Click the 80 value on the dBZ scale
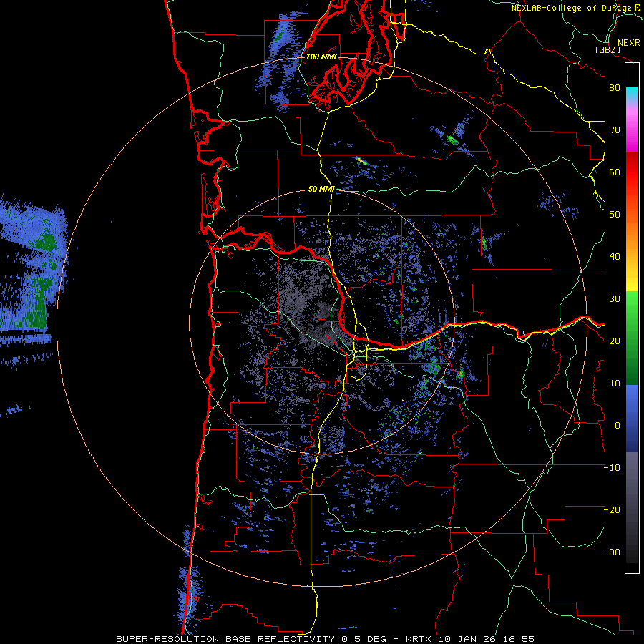644x644 pixels. point(615,88)
